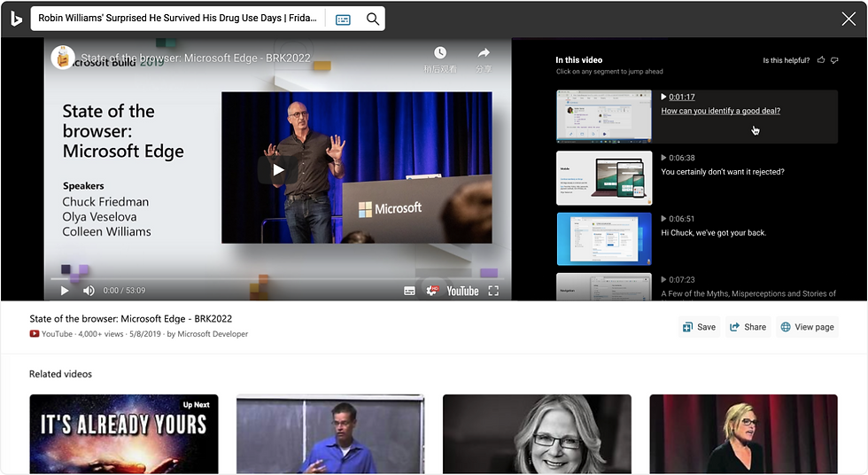Enter fullscreen mode in video player
The width and height of the screenshot is (868, 475).
[493, 292]
